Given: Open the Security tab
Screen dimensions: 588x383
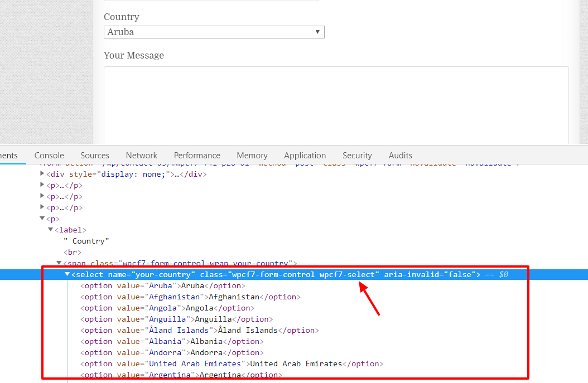Looking at the screenshot, I should coord(357,156).
